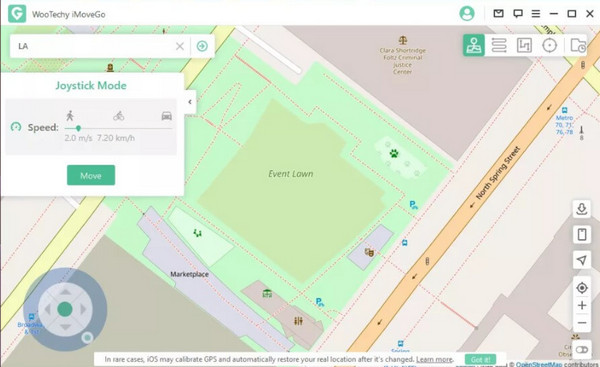Click the dog park paw icon
Viewport: 600px width, 367px height.
[394, 154]
